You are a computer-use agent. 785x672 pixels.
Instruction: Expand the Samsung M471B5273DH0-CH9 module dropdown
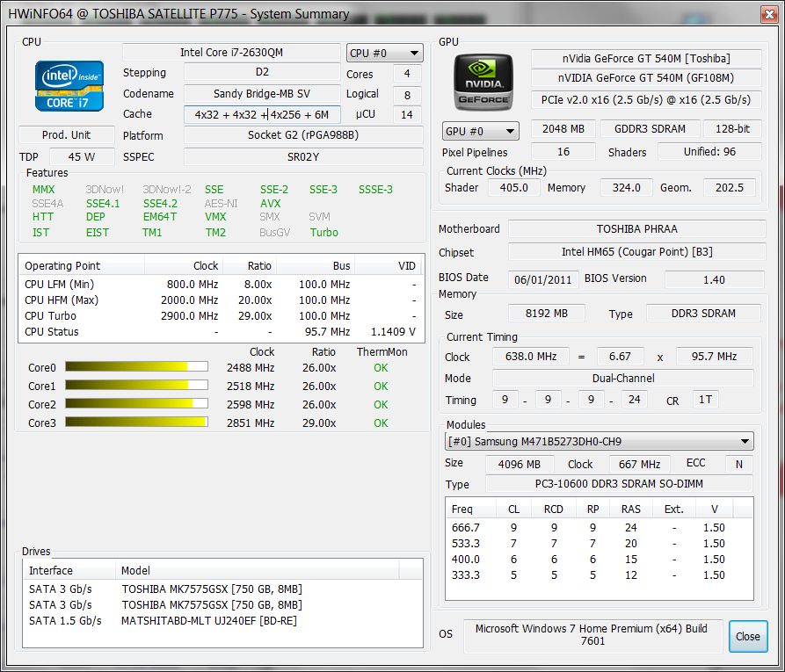600,441
